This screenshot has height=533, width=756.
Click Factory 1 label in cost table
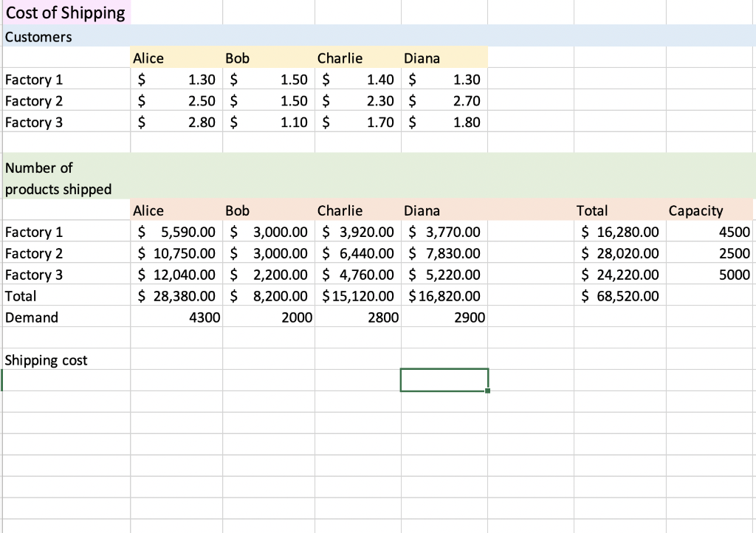(66, 78)
